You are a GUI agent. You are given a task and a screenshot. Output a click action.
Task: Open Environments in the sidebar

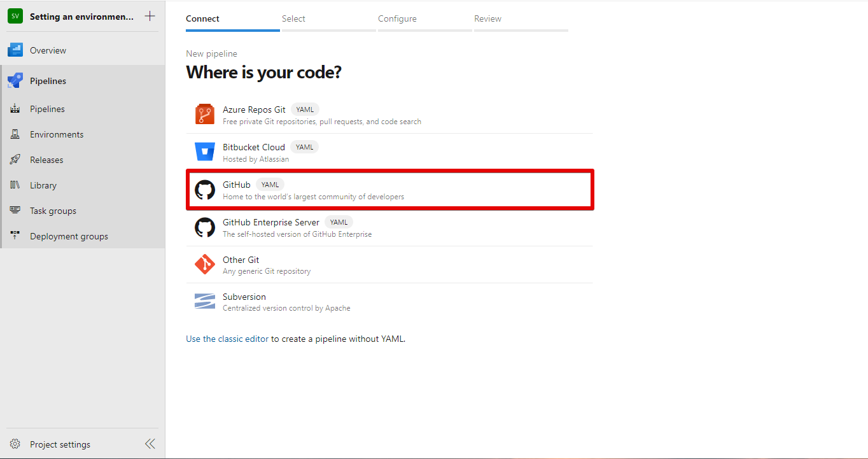57,134
